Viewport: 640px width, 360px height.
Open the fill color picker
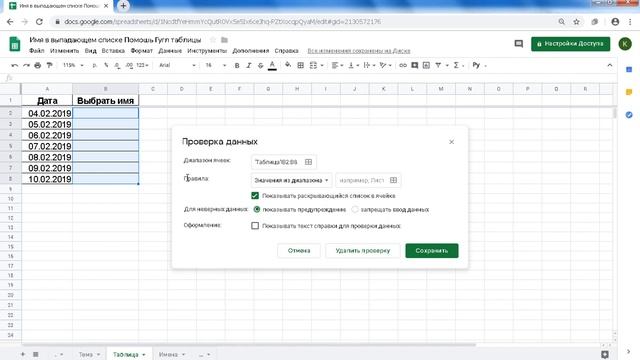288,65
